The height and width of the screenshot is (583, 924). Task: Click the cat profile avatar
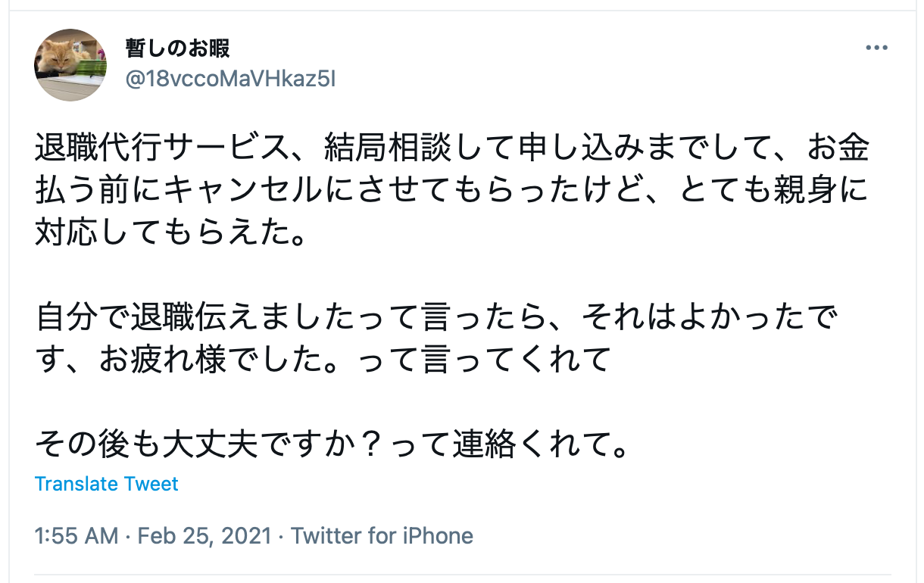[x=70, y=65]
